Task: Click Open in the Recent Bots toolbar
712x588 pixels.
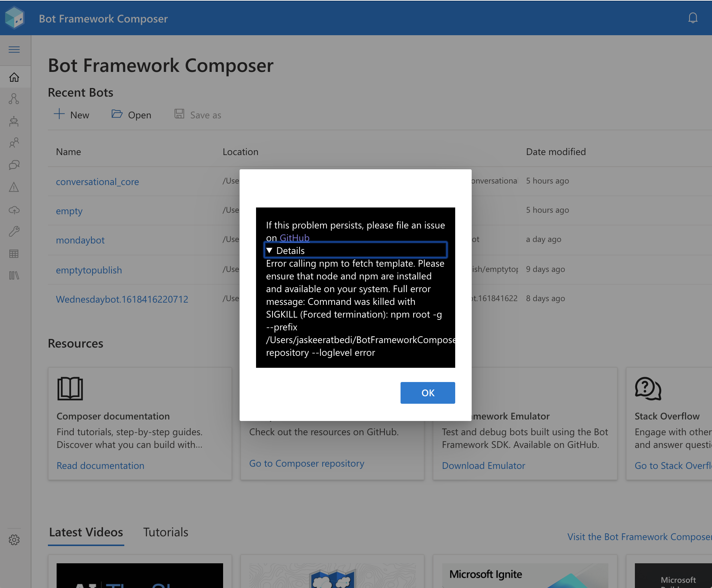Action: point(131,115)
